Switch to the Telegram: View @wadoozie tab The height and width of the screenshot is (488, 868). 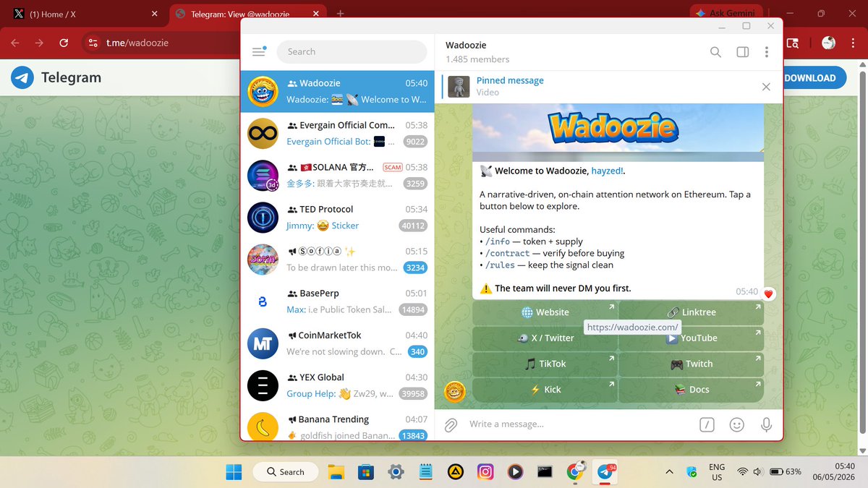(x=248, y=14)
